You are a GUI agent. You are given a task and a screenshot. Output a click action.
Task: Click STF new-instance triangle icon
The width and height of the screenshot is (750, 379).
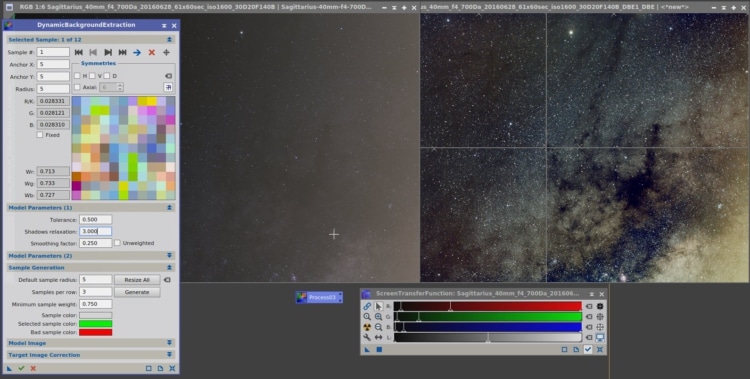[x=367, y=350]
